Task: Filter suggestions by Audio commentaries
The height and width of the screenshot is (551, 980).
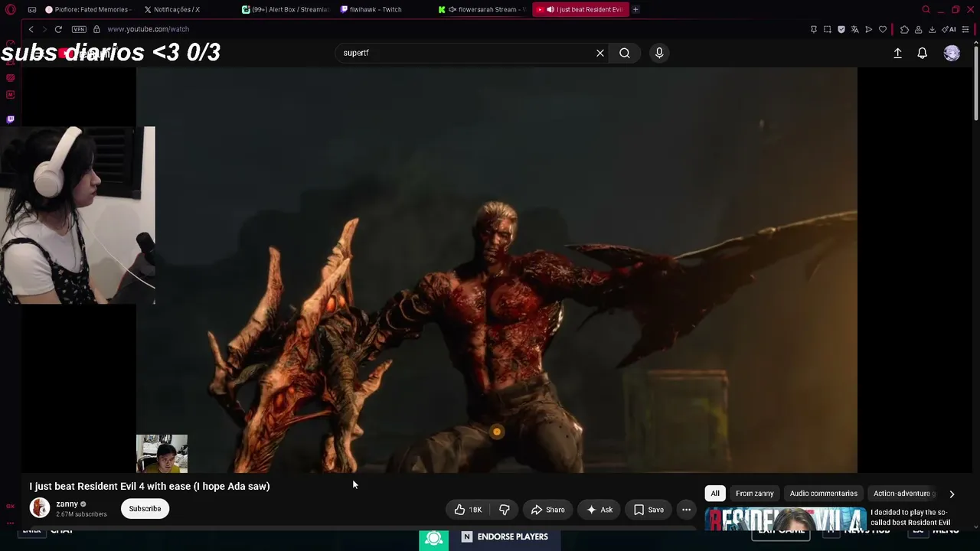Action: [x=824, y=494]
